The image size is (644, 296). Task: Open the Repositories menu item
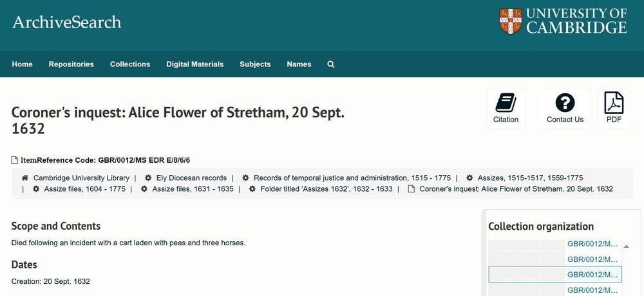(71, 64)
